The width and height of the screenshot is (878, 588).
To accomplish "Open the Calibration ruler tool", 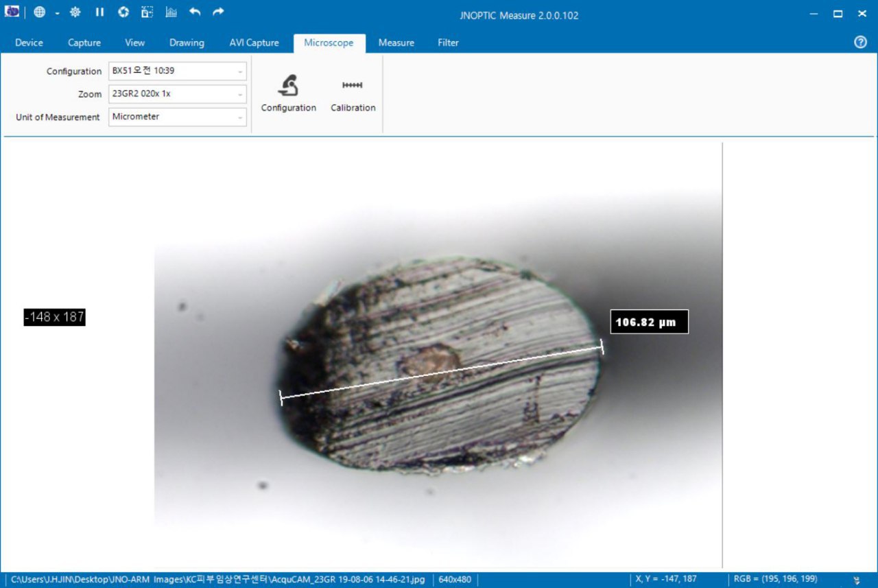I will (x=353, y=93).
